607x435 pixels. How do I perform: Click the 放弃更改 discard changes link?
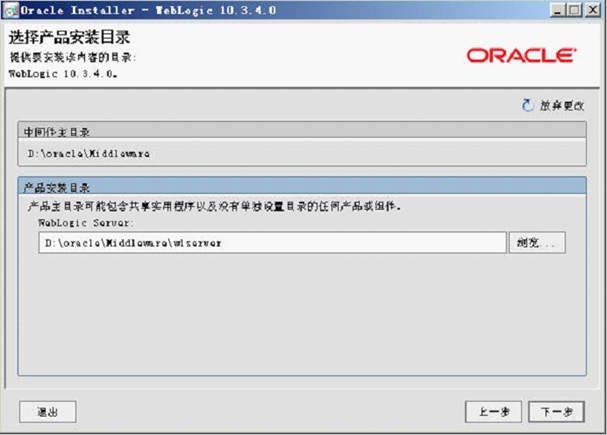pos(562,106)
